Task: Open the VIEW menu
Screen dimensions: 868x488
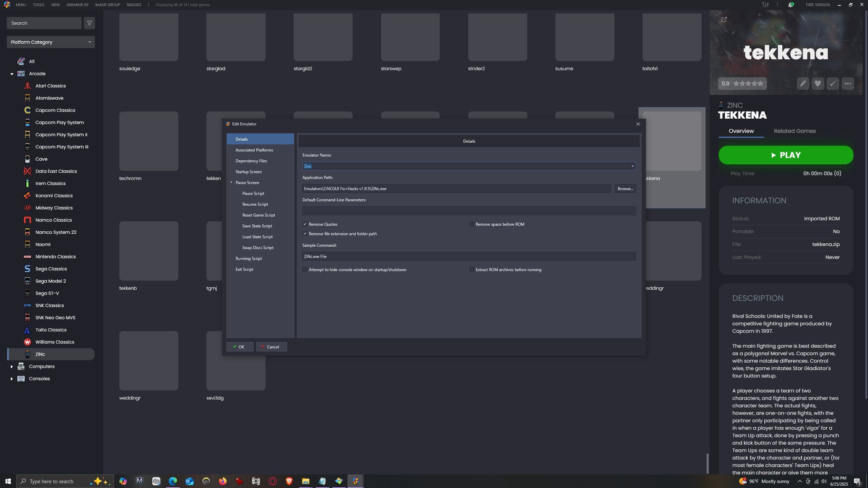Action: pos(55,5)
